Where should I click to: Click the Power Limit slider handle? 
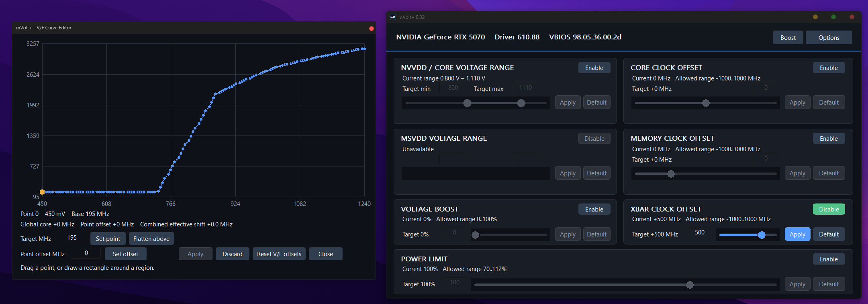[x=690, y=285]
